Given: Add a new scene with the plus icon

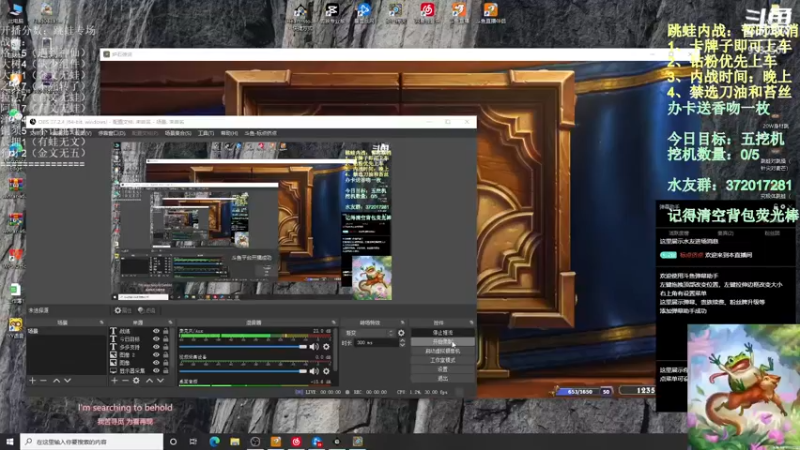Looking at the screenshot, I should [x=32, y=381].
